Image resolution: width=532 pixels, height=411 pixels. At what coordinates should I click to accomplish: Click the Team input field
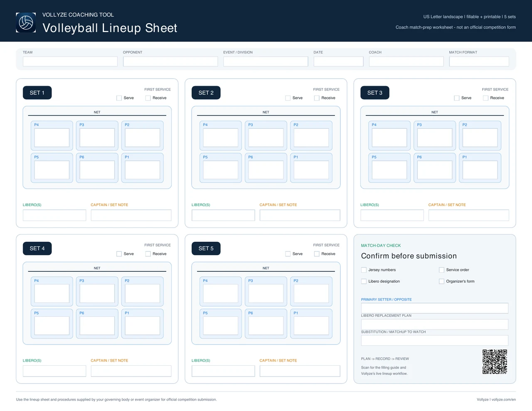click(70, 62)
